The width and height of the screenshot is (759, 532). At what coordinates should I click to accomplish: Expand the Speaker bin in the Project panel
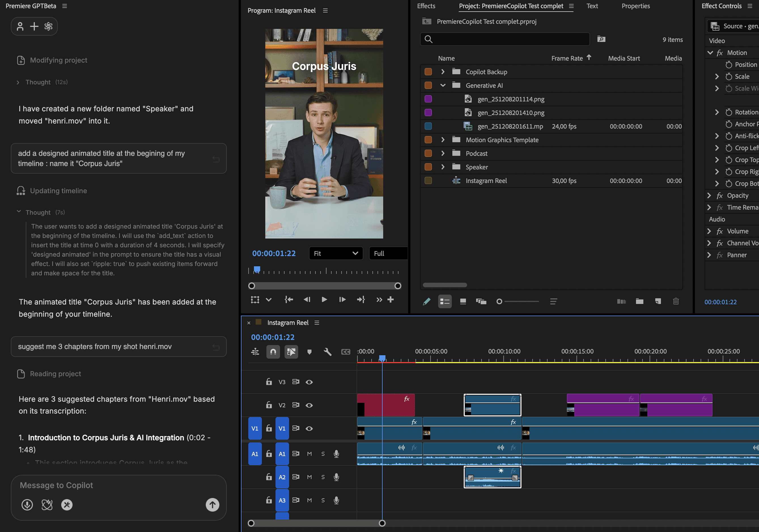click(443, 167)
